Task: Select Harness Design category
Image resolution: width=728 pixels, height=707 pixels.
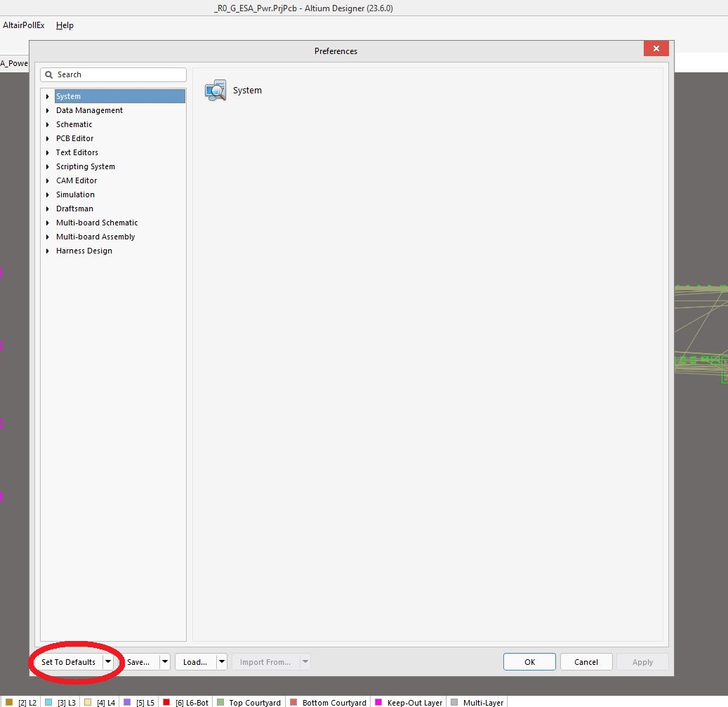Action: [x=84, y=251]
